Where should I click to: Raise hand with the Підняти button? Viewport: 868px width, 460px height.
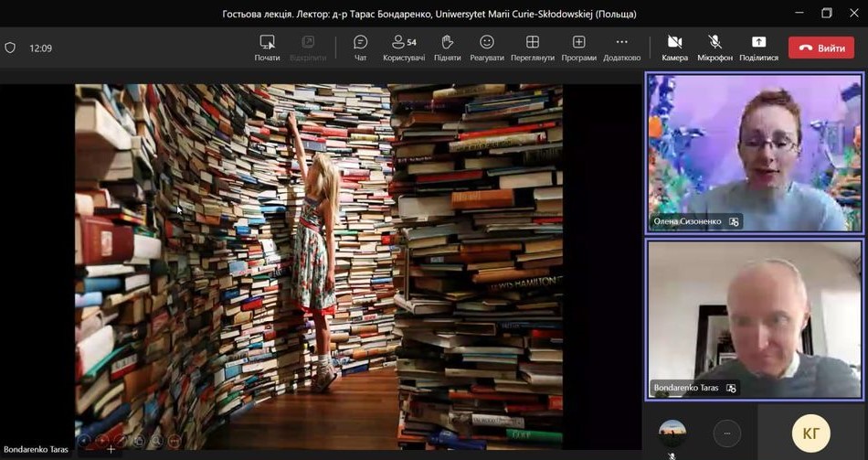pyautogui.click(x=447, y=48)
